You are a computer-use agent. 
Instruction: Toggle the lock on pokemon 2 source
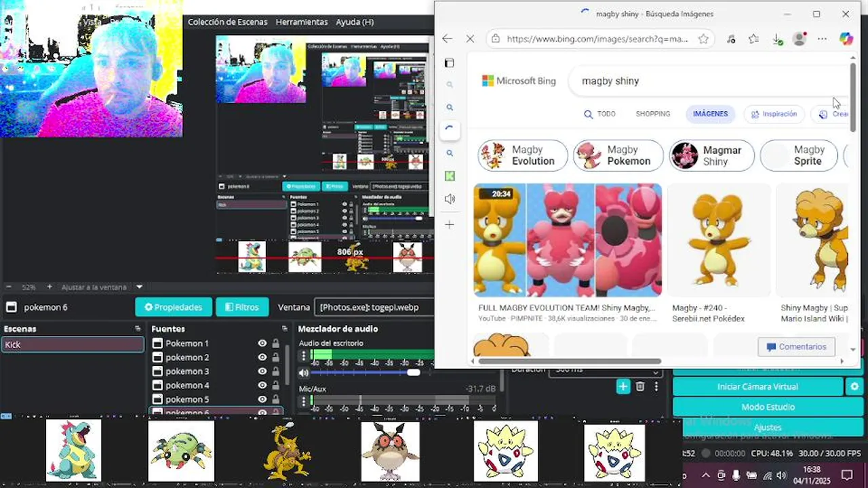click(x=276, y=357)
